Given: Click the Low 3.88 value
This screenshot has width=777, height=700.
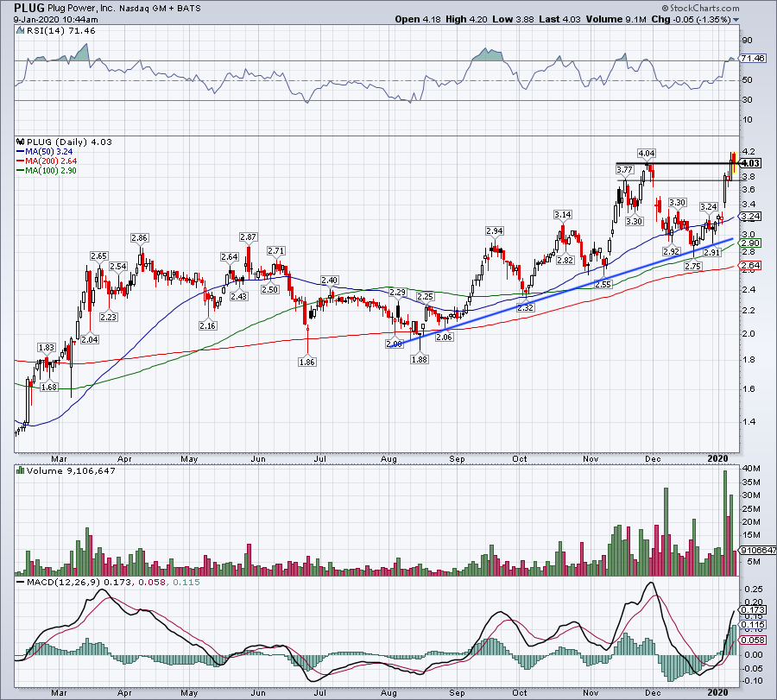Looking at the screenshot, I should (513, 19).
